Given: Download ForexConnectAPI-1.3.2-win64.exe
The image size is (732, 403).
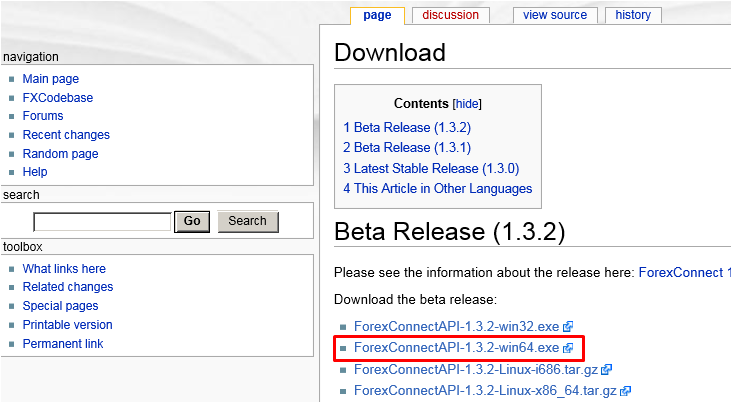Looking at the screenshot, I should coord(457,347).
